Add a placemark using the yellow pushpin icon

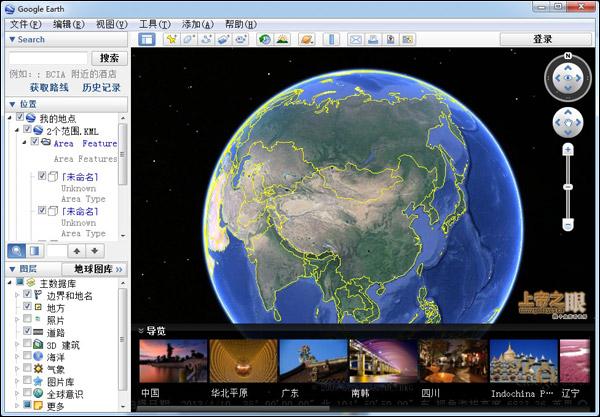(171, 39)
